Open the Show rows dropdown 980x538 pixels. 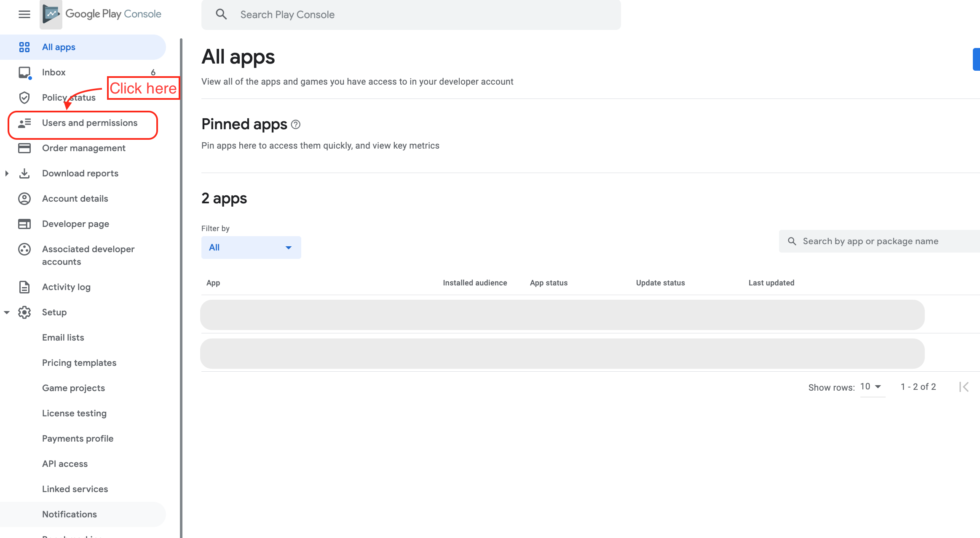click(872, 387)
